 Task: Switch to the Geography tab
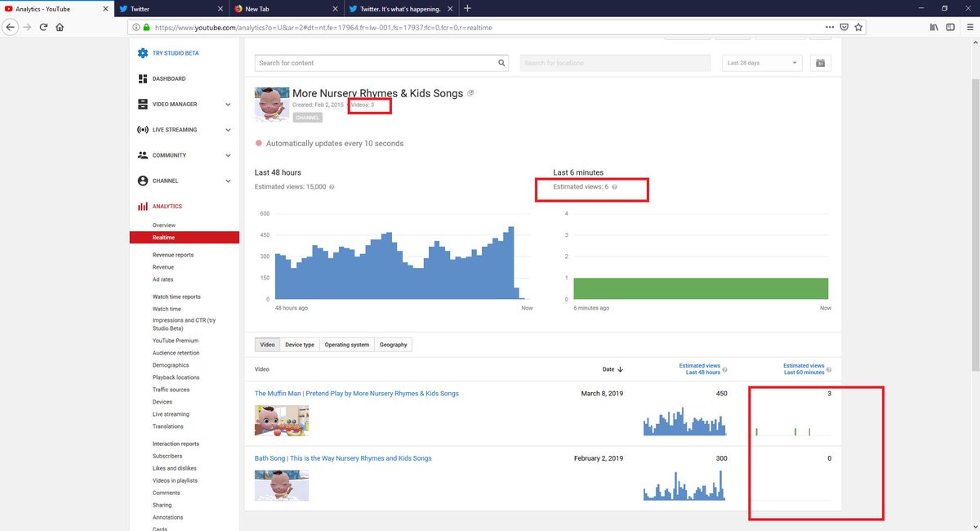pyautogui.click(x=393, y=345)
